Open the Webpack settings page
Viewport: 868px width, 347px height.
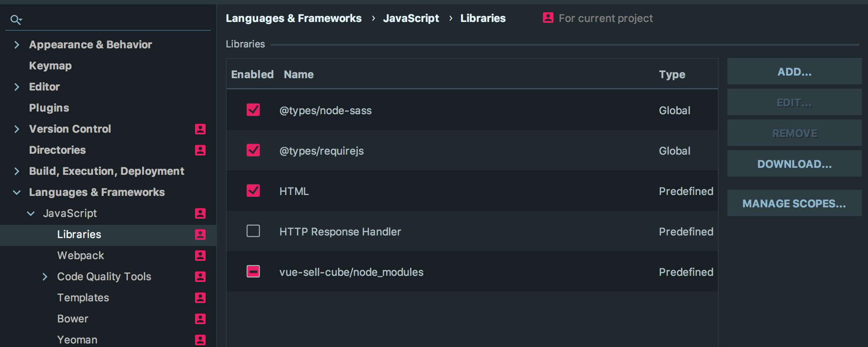tap(80, 256)
